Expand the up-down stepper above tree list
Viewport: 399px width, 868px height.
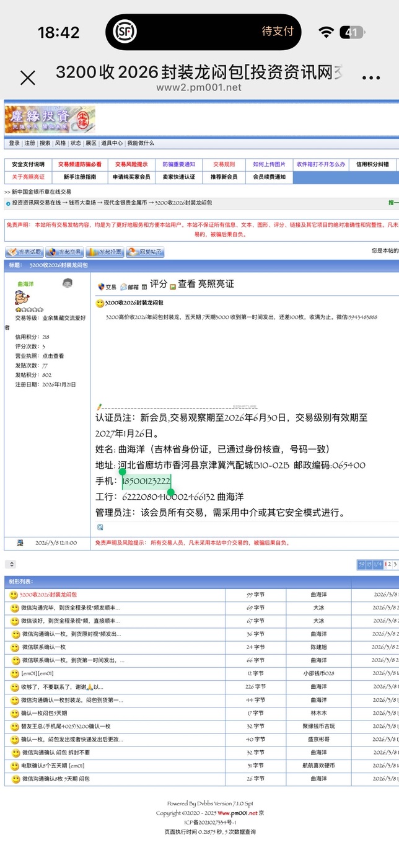[11, 564]
